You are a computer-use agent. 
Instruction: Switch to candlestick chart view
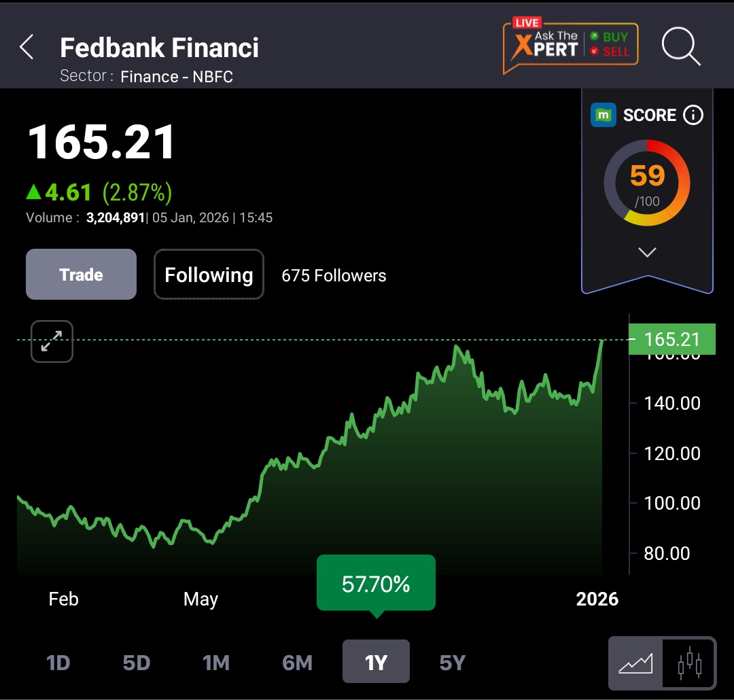(x=689, y=663)
